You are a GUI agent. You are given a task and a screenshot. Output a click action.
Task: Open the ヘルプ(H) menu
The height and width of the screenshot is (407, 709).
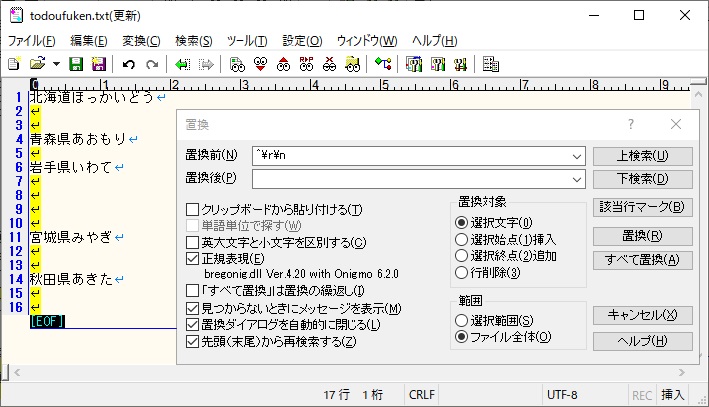[x=434, y=41]
